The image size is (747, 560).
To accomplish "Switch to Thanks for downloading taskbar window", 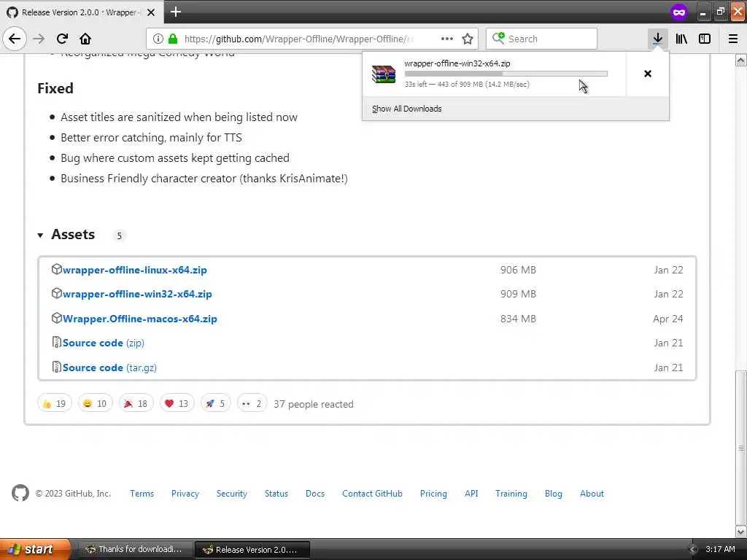I will (x=135, y=549).
